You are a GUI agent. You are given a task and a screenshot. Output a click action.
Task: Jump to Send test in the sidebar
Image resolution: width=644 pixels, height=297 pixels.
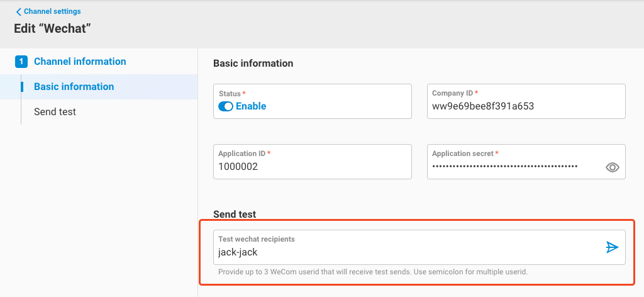pyautogui.click(x=55, y=111)
